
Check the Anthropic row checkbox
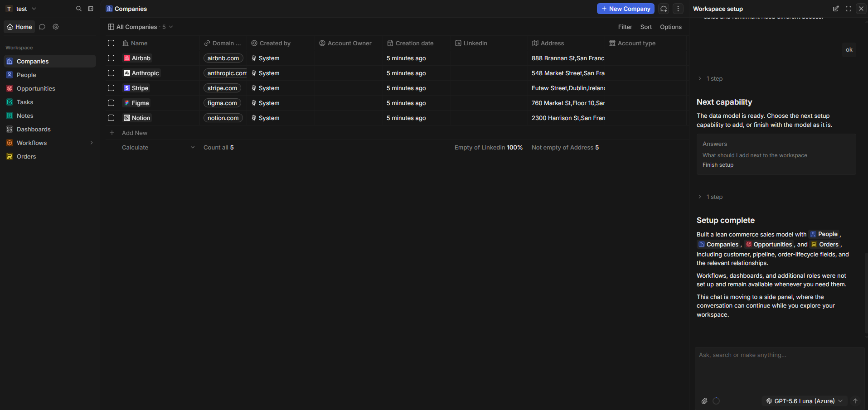pyautogui.click(x=111, y=73)
